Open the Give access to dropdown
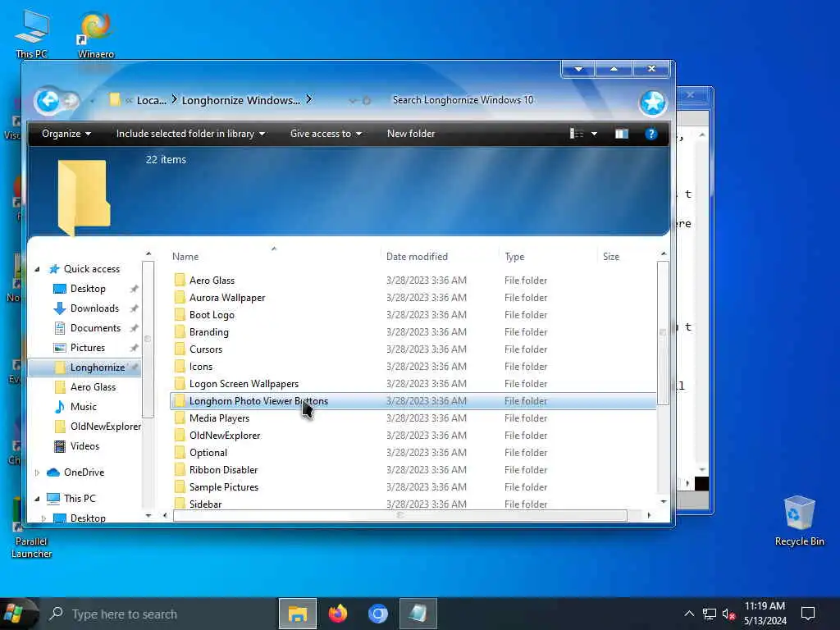Image resolution: width=840 pixels, height=630 pixels. click(326, 134)
